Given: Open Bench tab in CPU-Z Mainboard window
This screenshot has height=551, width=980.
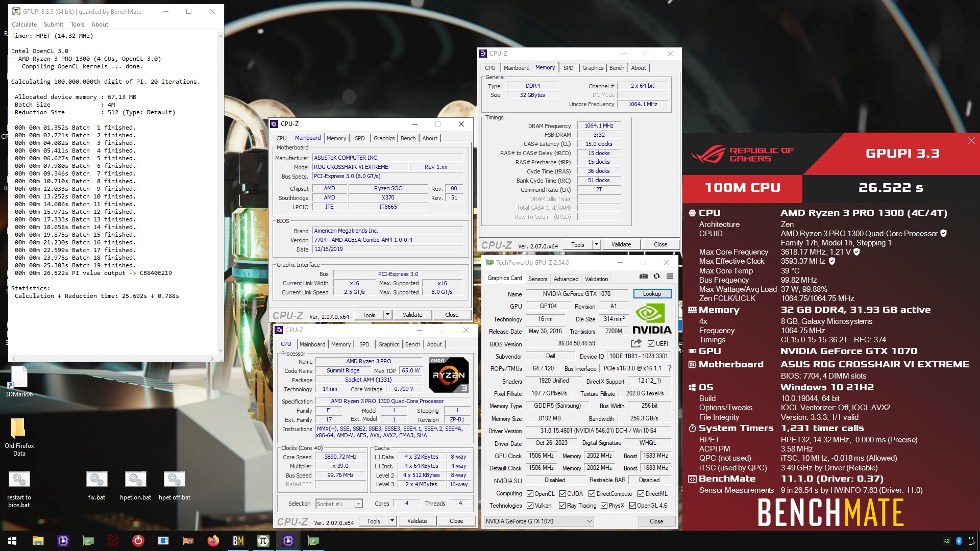Looking at the screenshot, I should pyautogui.click(x=408, y=138).
